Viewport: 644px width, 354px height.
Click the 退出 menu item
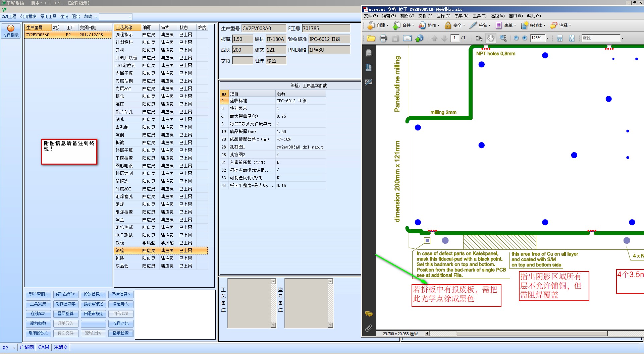(x=76, y=17)
